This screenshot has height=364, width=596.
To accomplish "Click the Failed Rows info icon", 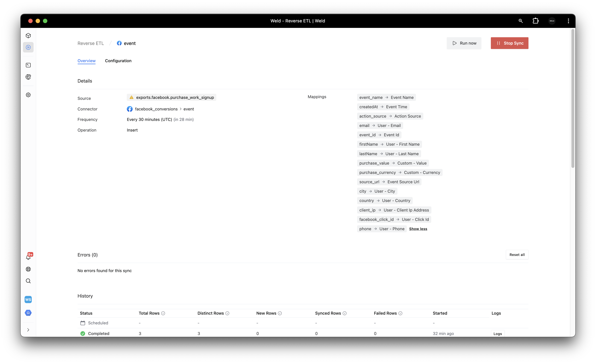I will [400, 313].
